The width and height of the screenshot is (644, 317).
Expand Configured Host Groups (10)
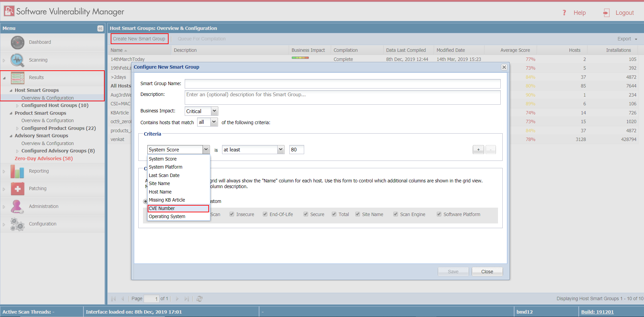(x=17, y=106)
